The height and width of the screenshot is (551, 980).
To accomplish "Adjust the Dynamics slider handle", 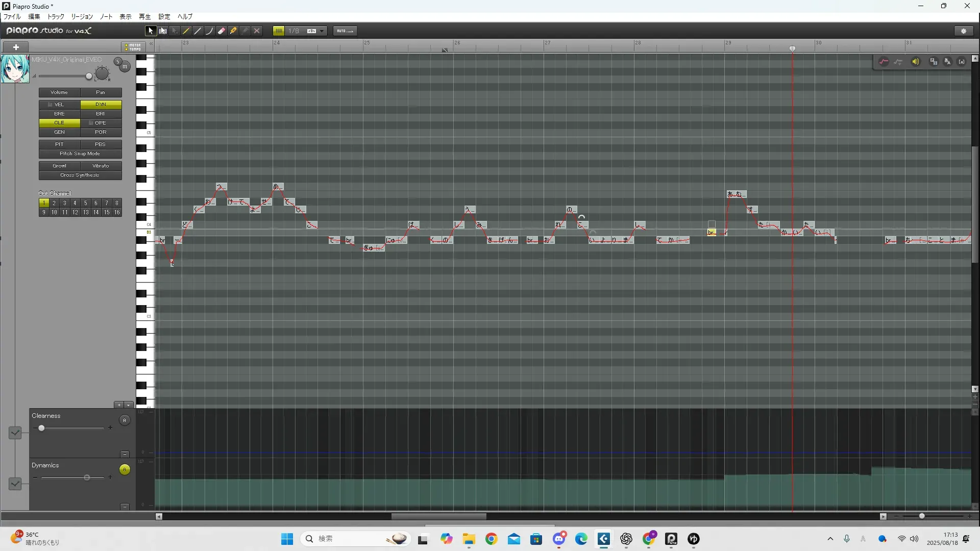I will click(x=87, y=478).
